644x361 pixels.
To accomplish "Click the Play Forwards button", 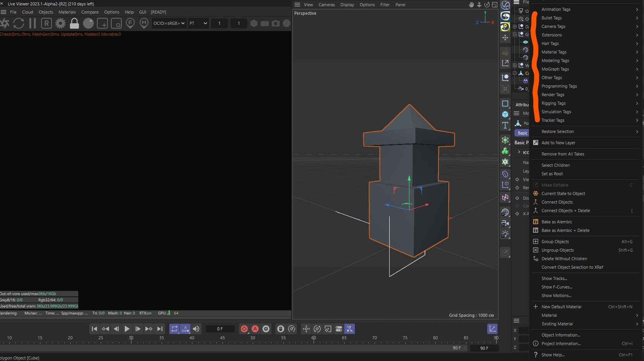I will (127, 329).
